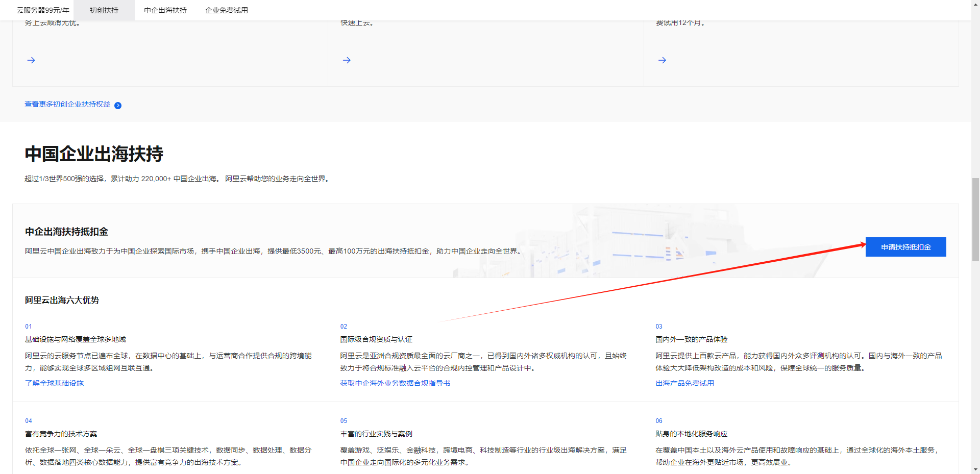Click the 05 number label
Viewport: 980px width, 474px height.
344,421
